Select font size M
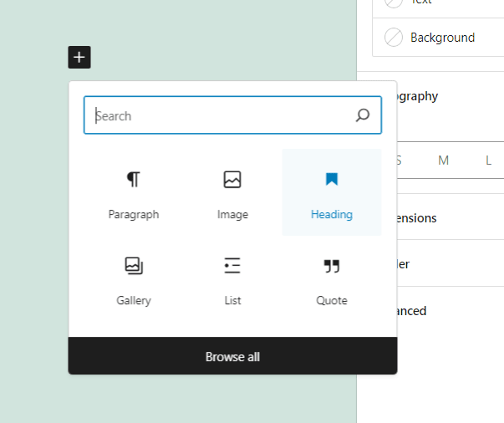 [443, 160]
